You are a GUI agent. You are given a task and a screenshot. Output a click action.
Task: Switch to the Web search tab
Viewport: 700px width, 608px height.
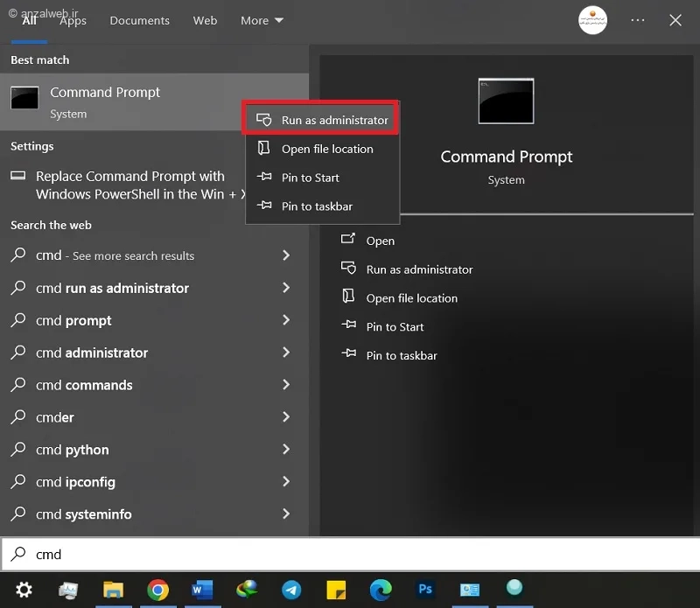[205, 20]
